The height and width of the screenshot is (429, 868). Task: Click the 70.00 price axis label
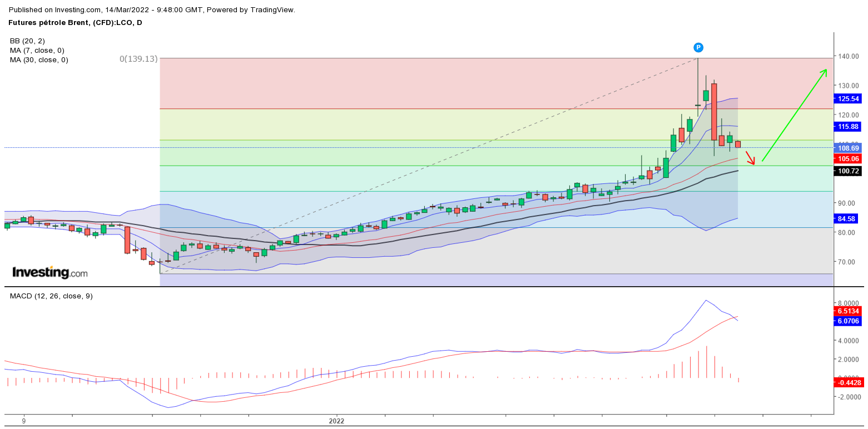[847, 262]
